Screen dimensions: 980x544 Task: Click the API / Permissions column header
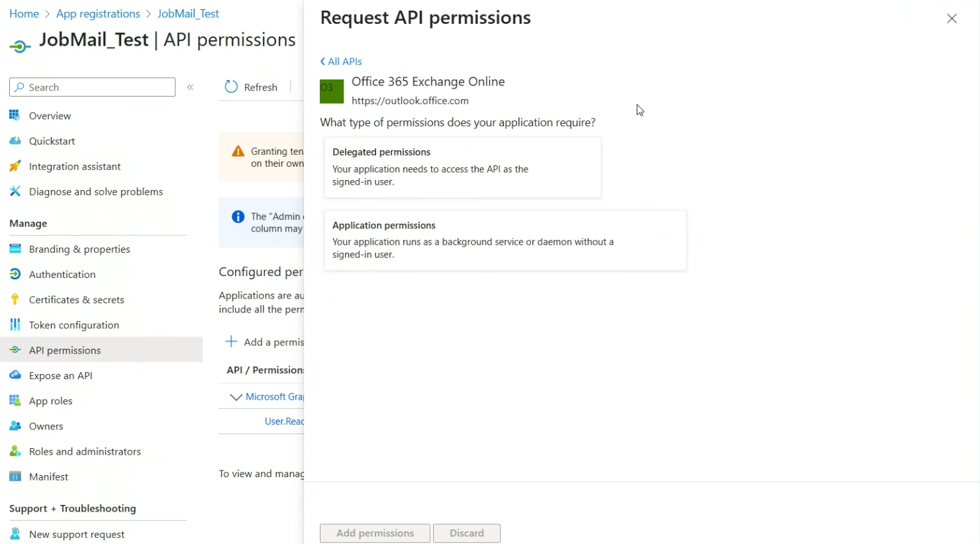point(265,370)
